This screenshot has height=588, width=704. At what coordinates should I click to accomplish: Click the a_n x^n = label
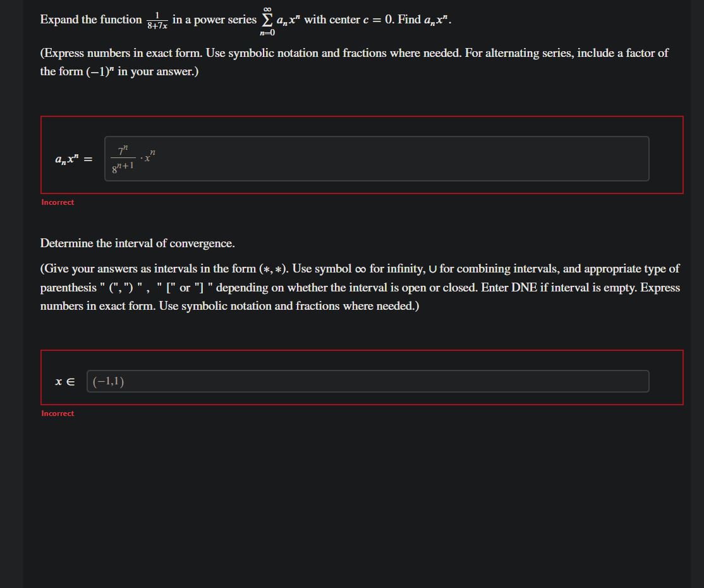pos(71,158)
